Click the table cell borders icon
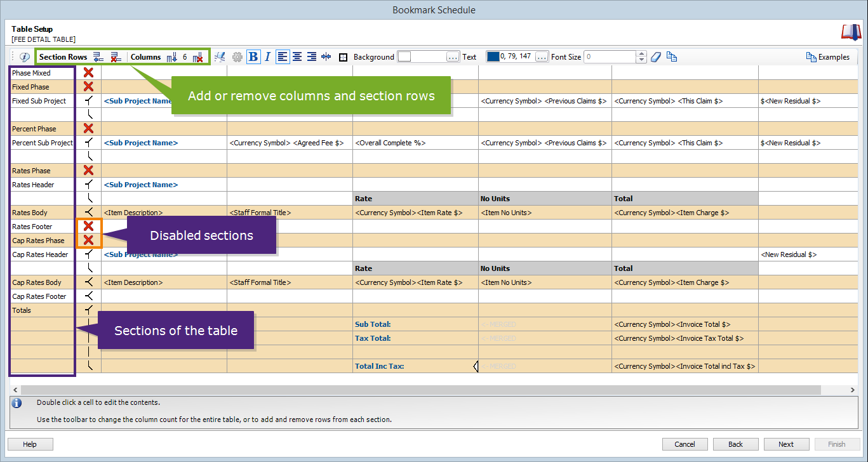The image size is (868, 462). pyautogui.click(x=343, y=56)
